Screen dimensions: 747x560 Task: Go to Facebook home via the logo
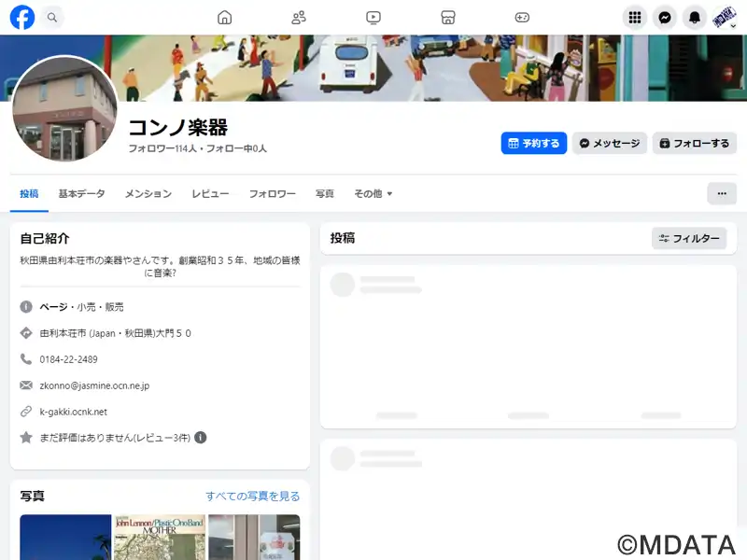(x=22, y=18)
